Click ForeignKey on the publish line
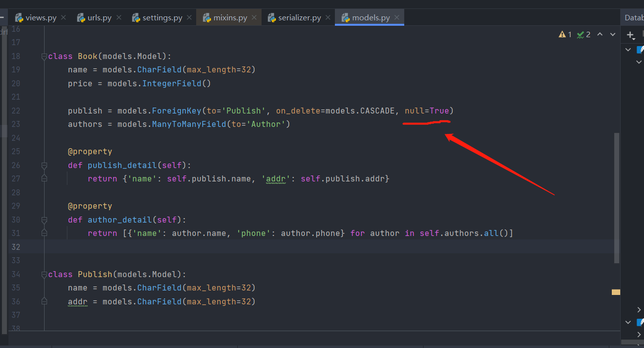Screen dimensions: 644x348 tap(177, 111)
